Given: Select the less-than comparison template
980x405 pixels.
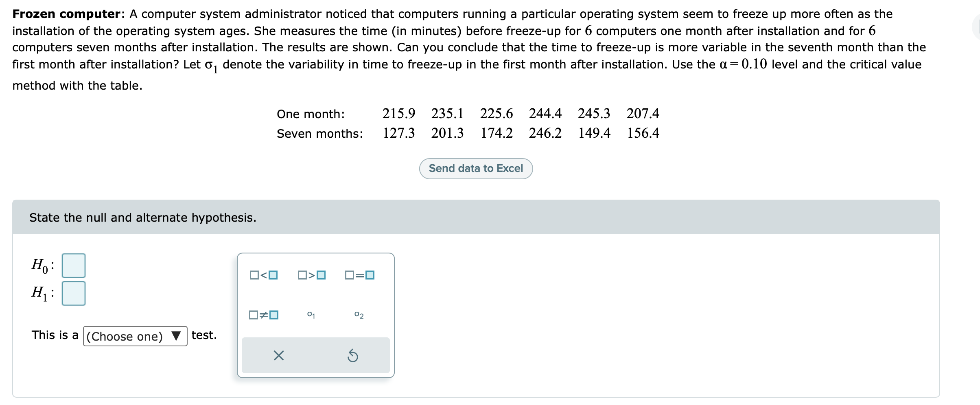Looking at the screenshot, I should 263,275.
